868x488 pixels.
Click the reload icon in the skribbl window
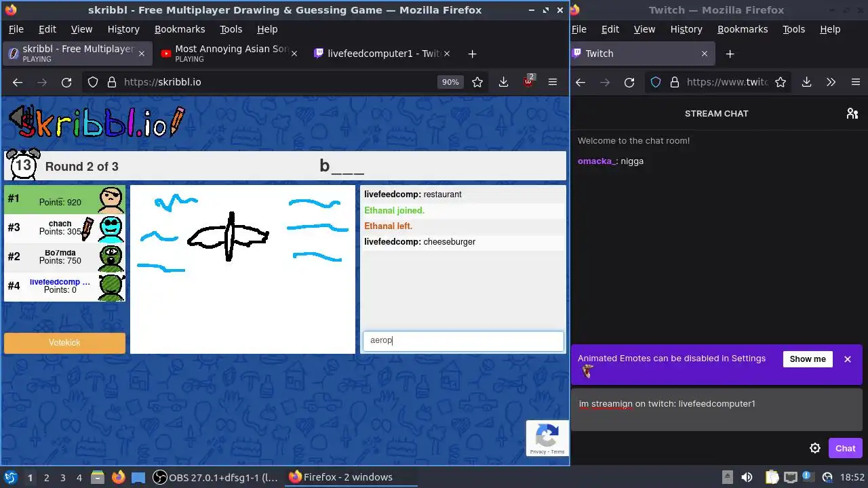tap(66, 82)
